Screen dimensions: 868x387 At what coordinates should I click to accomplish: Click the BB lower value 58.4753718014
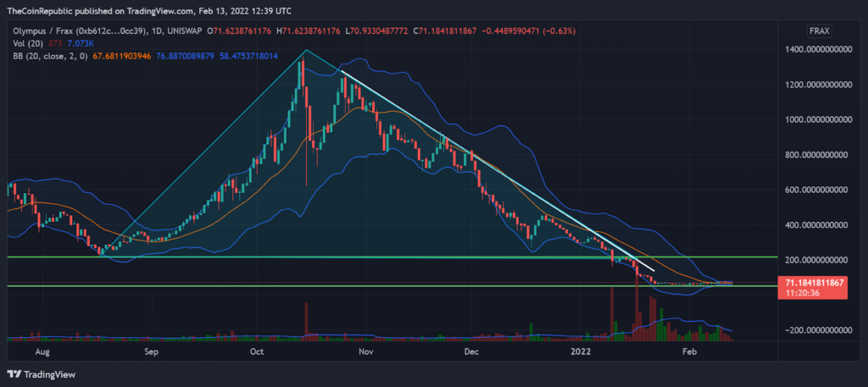click(247, 56)
